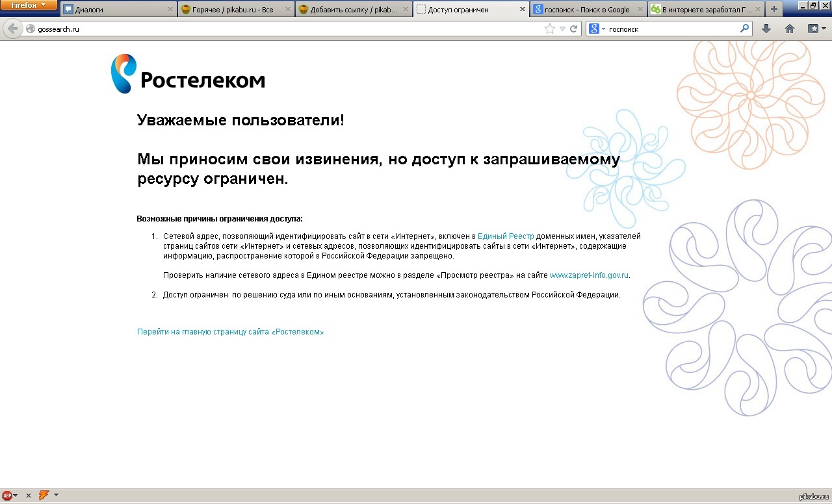Open a new tab with plus button
Screen dimensions: 832x504
(x=773, y=10)
